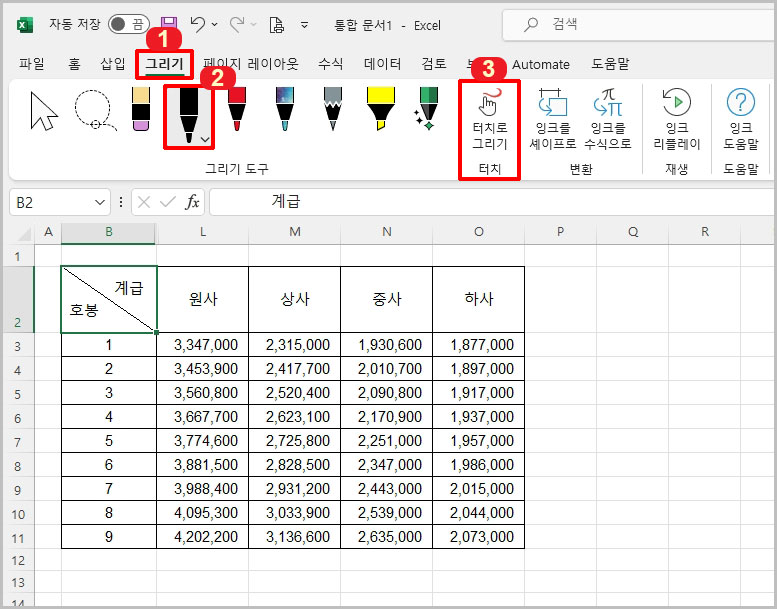Open the Name Box dropdown

point(100,203)
